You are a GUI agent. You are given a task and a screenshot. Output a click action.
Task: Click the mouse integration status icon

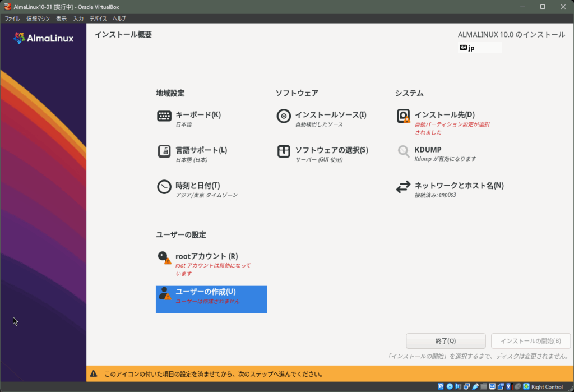click(x=517, y=386)
